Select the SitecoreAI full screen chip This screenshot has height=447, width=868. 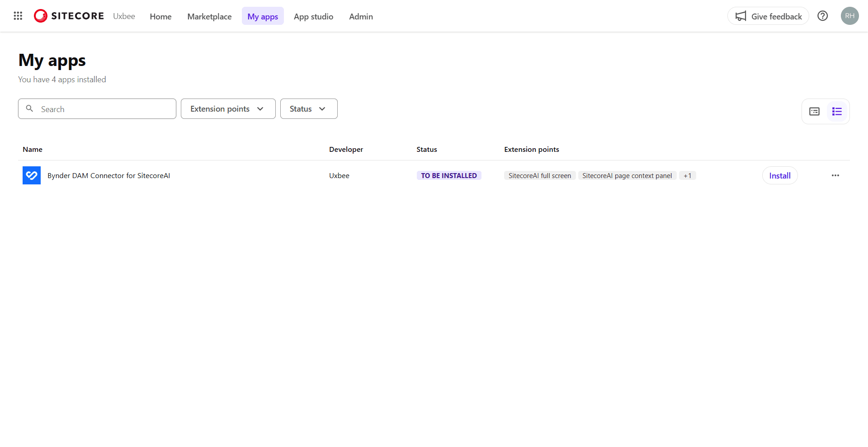click(539, 175)
